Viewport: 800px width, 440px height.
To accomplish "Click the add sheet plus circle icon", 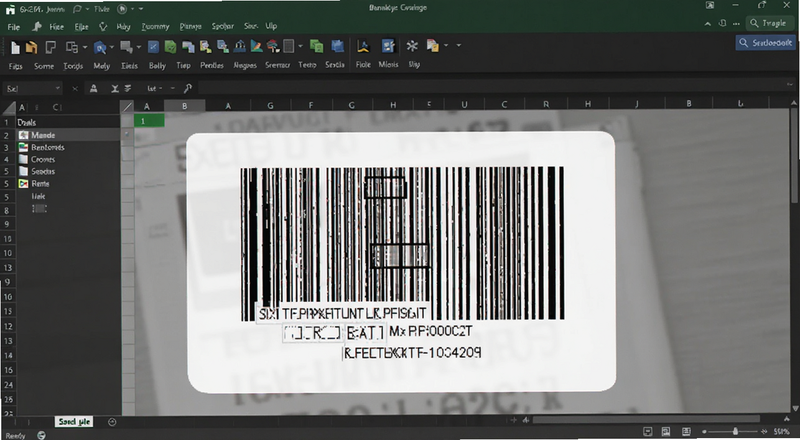I will point(112,422).
